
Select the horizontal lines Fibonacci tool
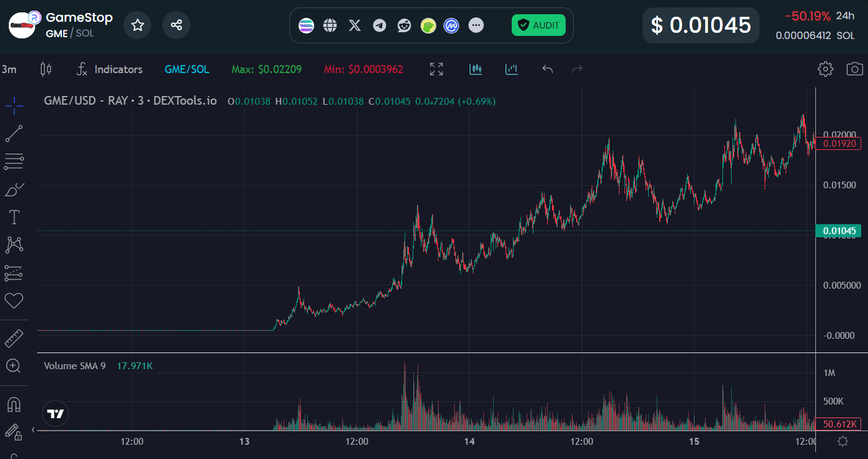click(14, 162)
